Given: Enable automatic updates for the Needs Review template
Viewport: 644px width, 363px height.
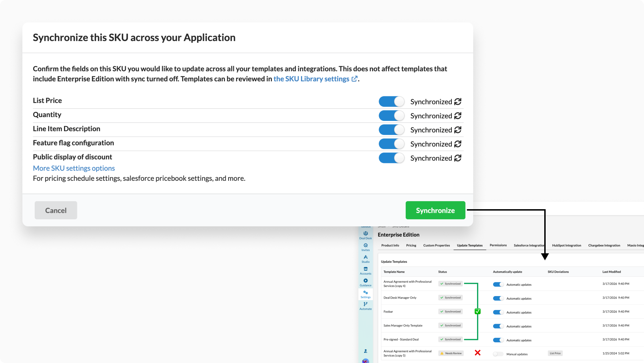Looking at the screenshot, I should (498, 354).
